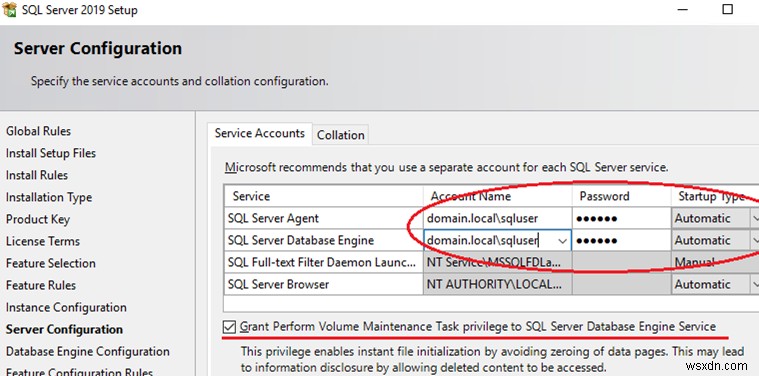
Task: Click the SQL Full-text Filter Daemon Launcher row
Action: [x=324, y=262]
